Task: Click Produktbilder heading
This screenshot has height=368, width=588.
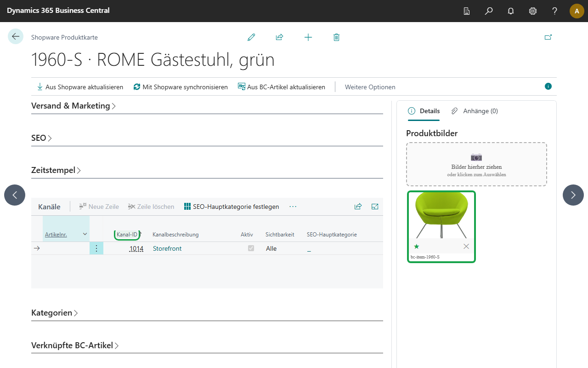Action: [432, 133]
